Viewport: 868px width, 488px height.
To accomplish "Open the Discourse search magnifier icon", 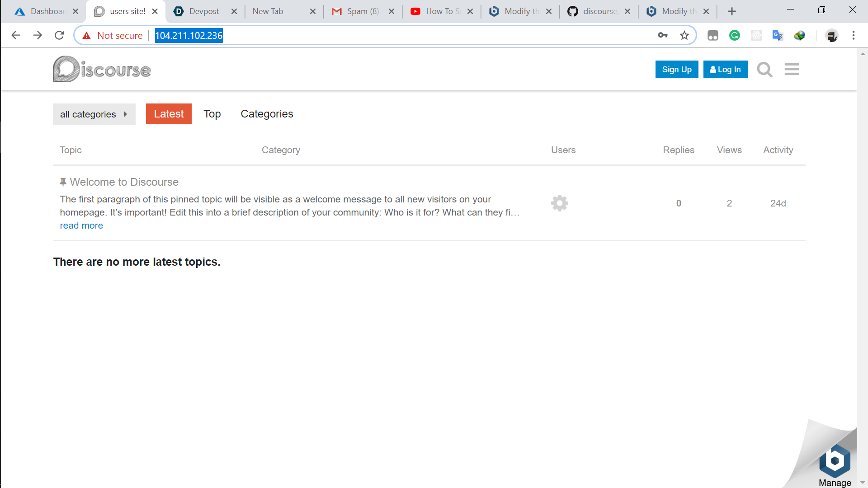I will [764, 70].
